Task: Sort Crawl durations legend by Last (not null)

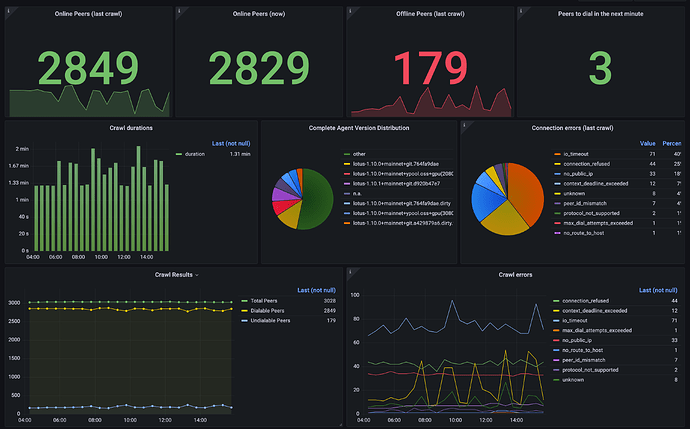Action: click(x=231, y=143)
